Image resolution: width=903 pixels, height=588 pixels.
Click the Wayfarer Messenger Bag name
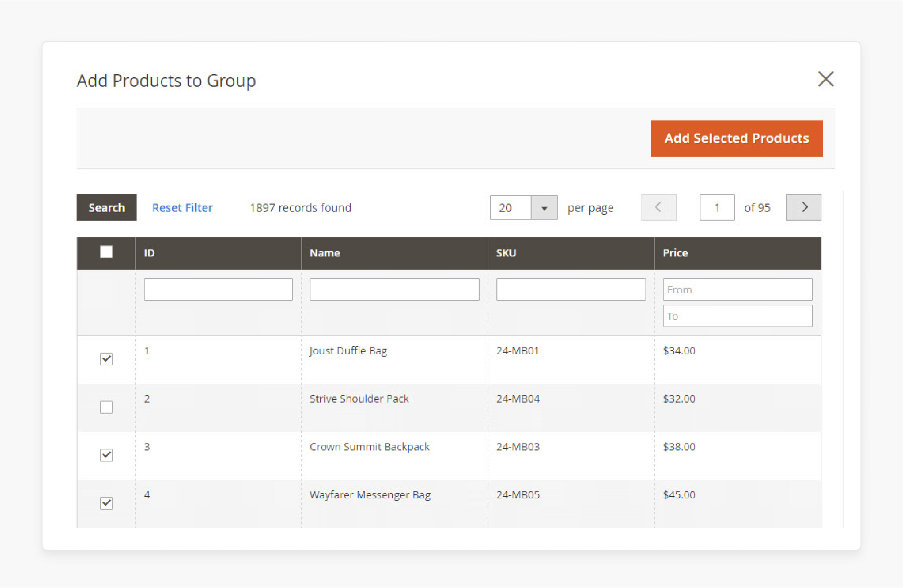point(370,495)
